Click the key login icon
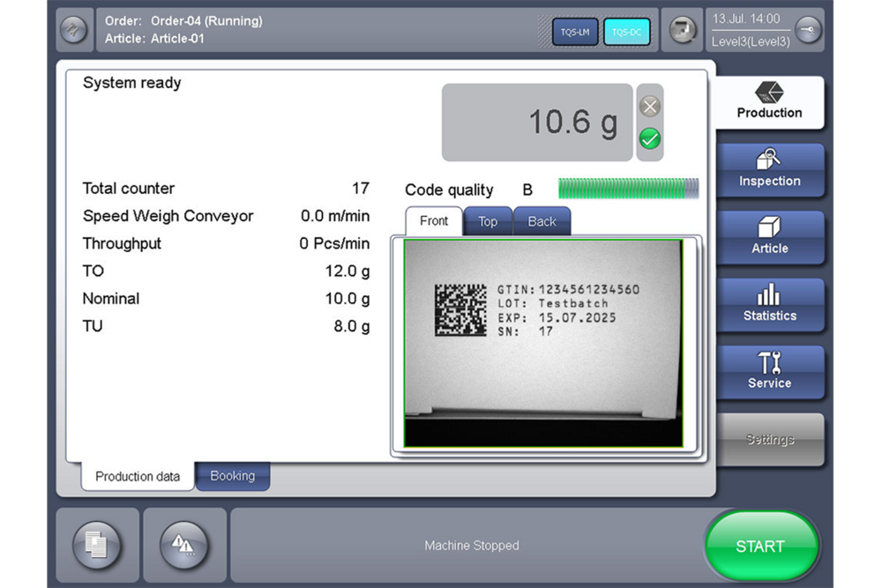 tap(808, 30)
